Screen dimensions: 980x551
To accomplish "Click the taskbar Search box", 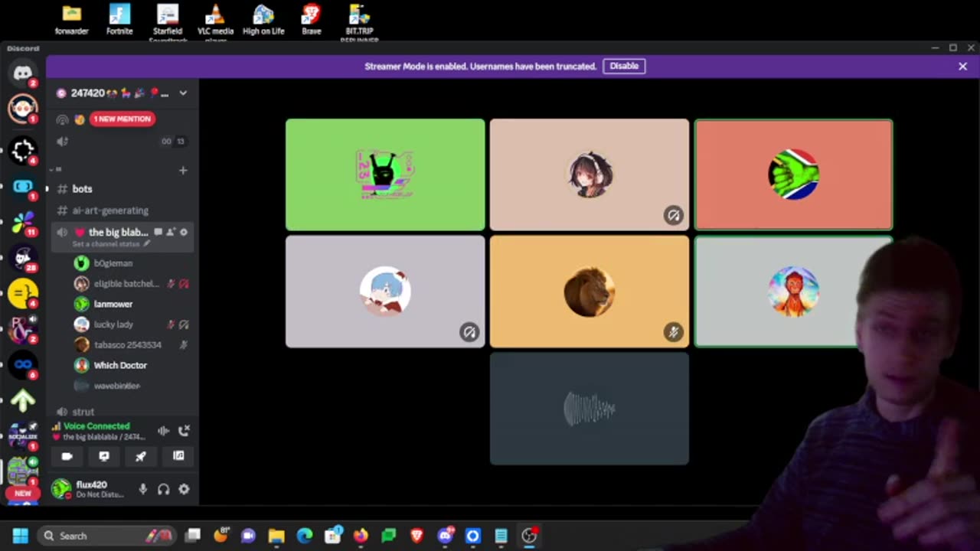I will tap(107, 536).
